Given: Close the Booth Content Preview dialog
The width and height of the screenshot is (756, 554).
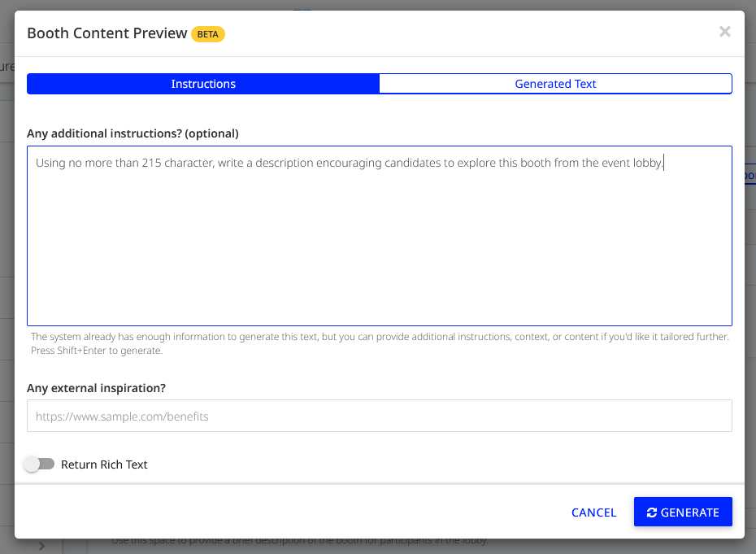Looking at the screenshot, I should pos(724,32).
